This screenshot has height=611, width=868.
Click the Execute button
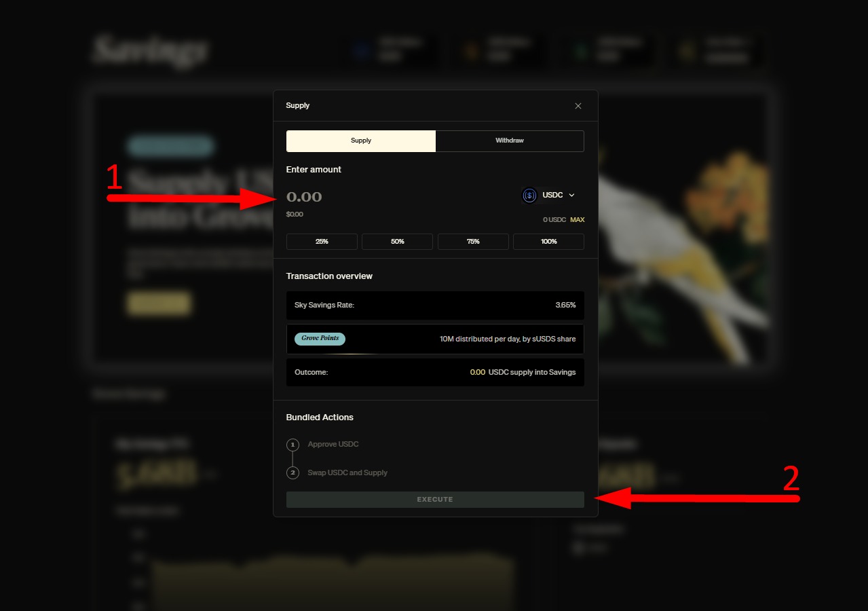point(435,500)
